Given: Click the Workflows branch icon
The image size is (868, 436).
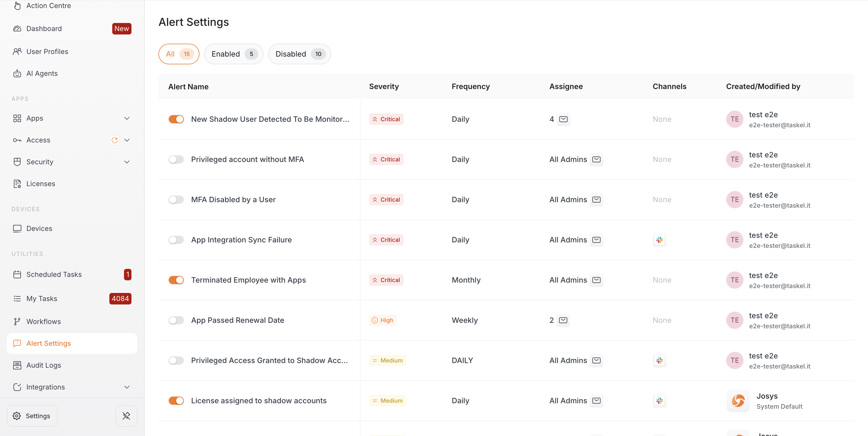Looking at the screenshot, I should [x=17, y=322].
